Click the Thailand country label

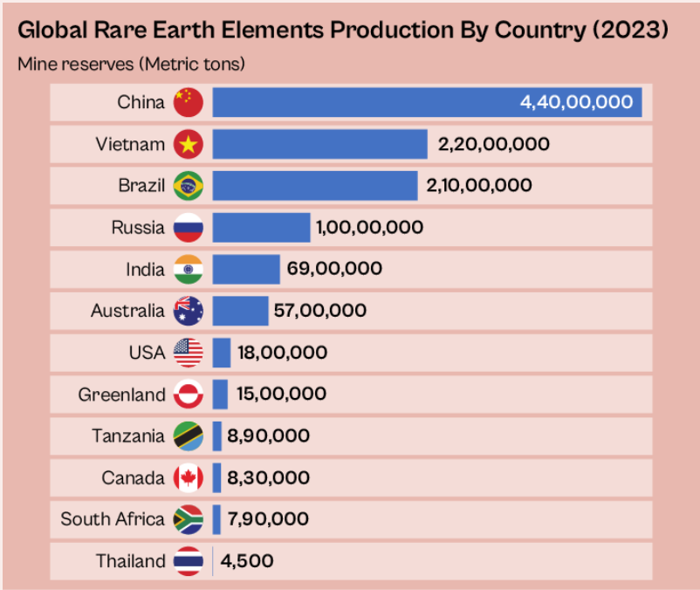point(131,561)
